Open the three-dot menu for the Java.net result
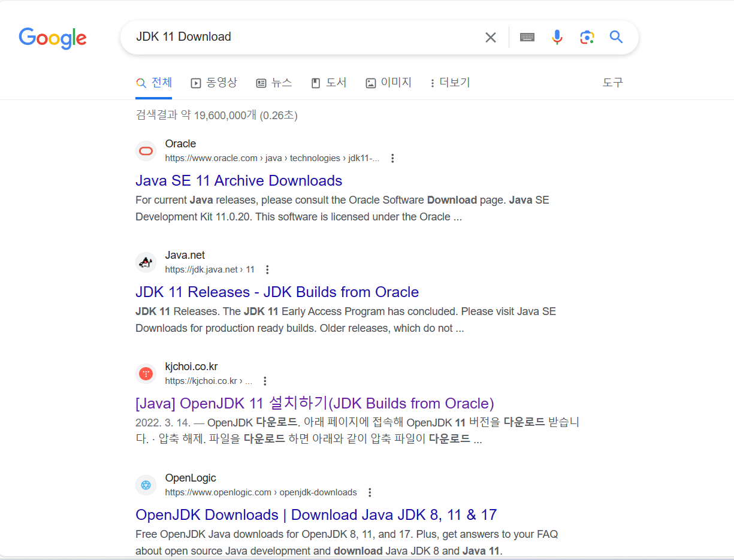This screenshot has height=560, width=734. point(267,270)
